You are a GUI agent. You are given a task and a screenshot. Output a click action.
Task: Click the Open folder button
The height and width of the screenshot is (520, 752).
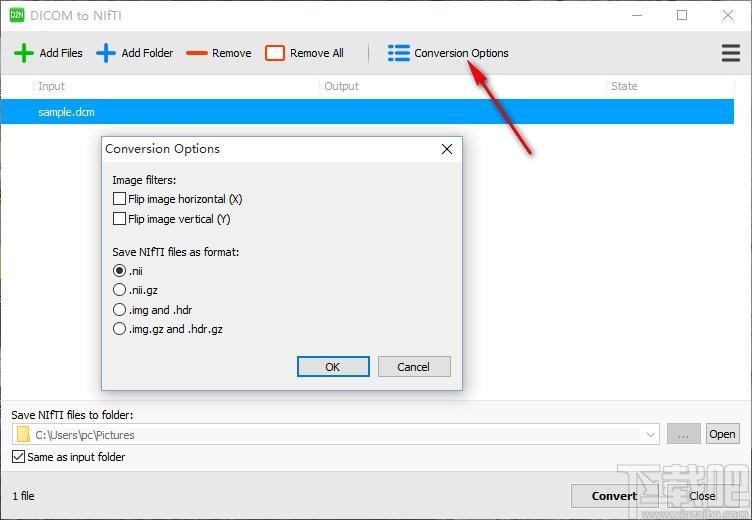[722, 434]
